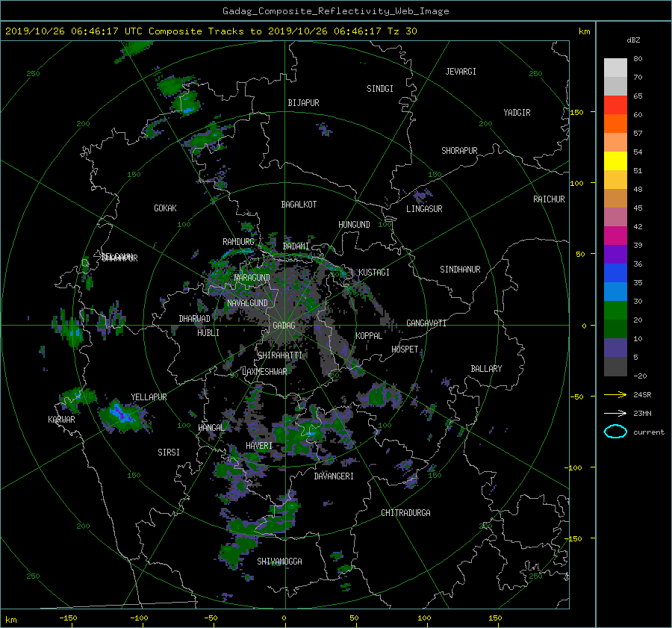Click the DAVANGERI city label
Screen dimensions: 672x628
point(334,476)
